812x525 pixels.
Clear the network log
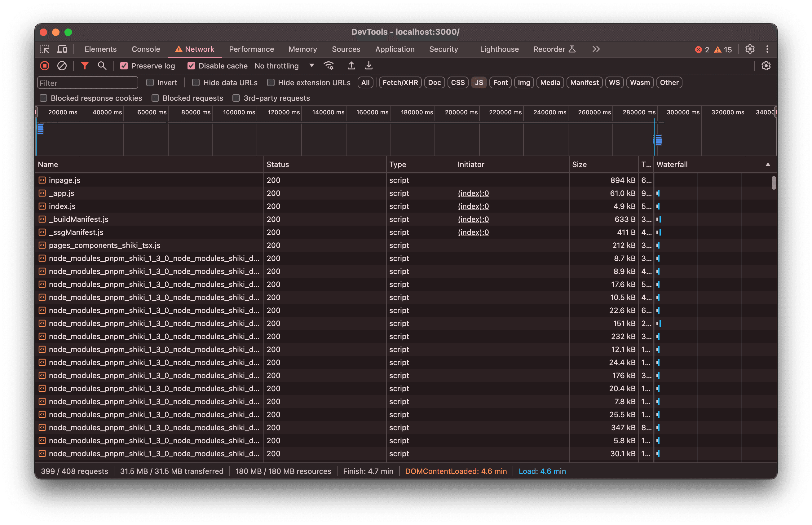tap(62, 66)
